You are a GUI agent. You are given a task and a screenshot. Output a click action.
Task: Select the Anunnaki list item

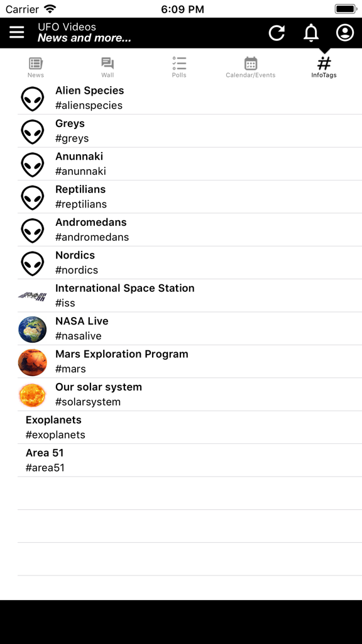click(181, 164)
